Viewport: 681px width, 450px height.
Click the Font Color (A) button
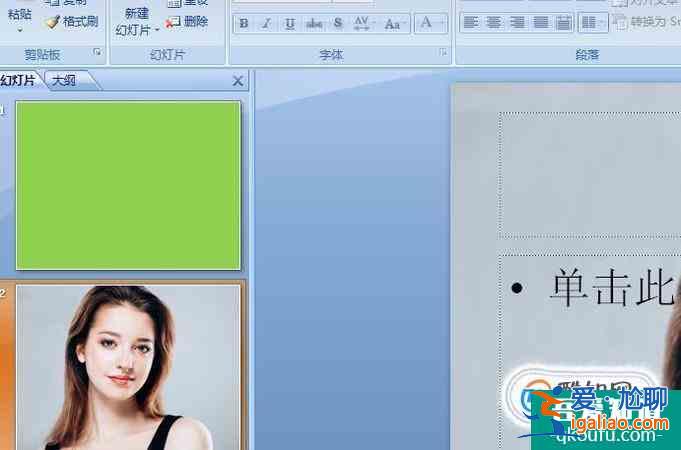pyautogui.click(x=426, y=23)
